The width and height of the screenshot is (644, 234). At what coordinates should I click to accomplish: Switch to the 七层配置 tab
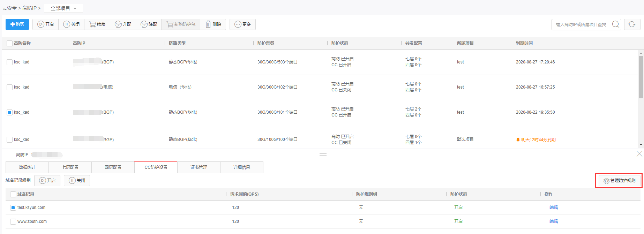click(x=70, y=167)
